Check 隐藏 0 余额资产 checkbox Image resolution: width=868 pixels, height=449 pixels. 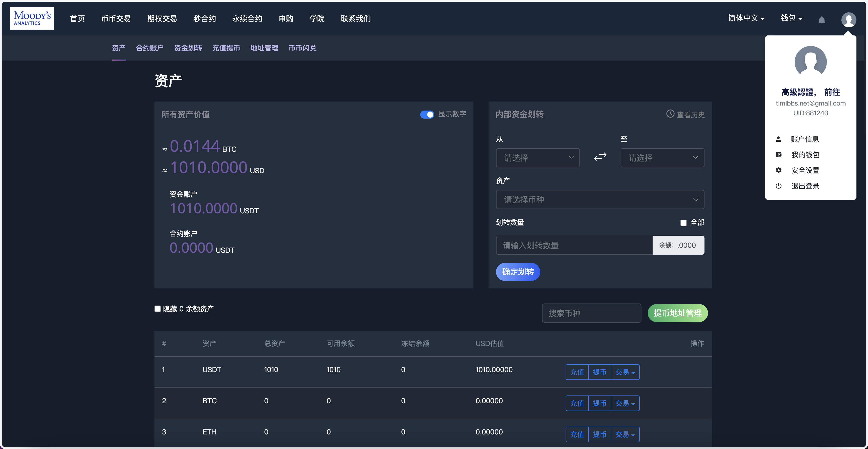coord(157,309)
